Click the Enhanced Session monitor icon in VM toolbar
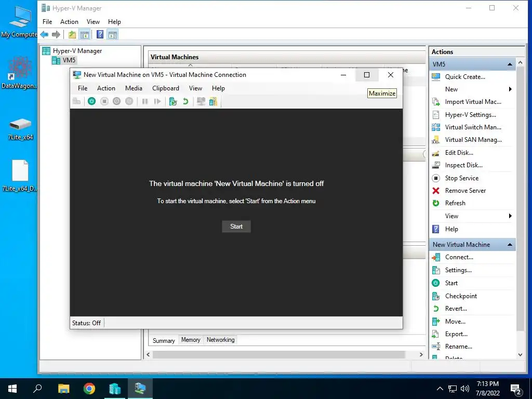Image resolution: width=532 pixels, height=399 pixels. (201, 101)
